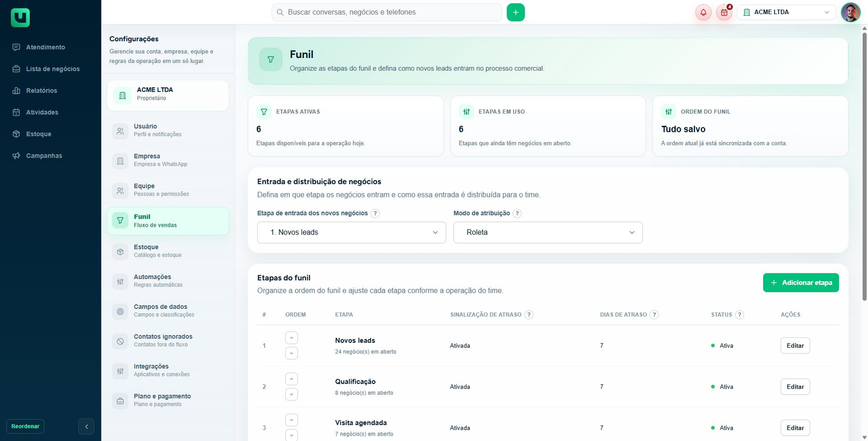Open Plano e pagamento settings
Screen dimensions: 868x441
point(168,400)
